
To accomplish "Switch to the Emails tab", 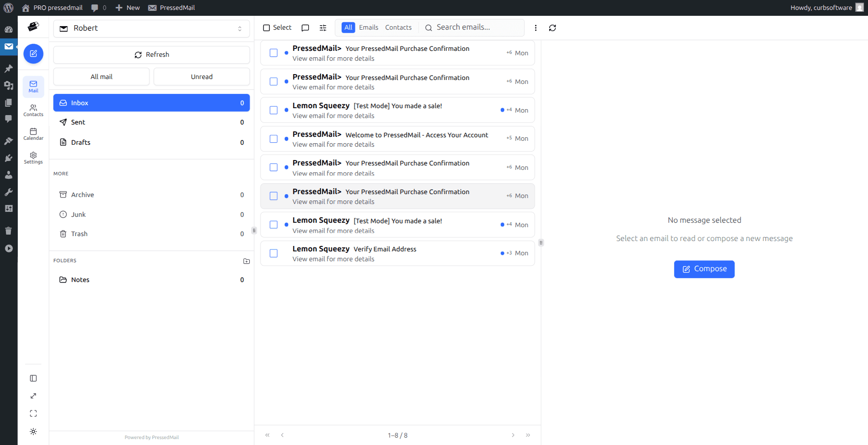I will point(369,27).
